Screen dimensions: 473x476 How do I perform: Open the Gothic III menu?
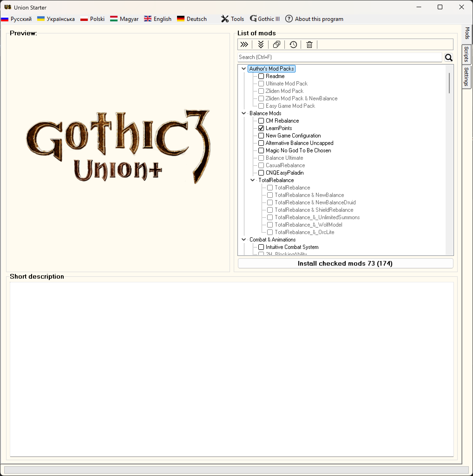coord(265,19)
